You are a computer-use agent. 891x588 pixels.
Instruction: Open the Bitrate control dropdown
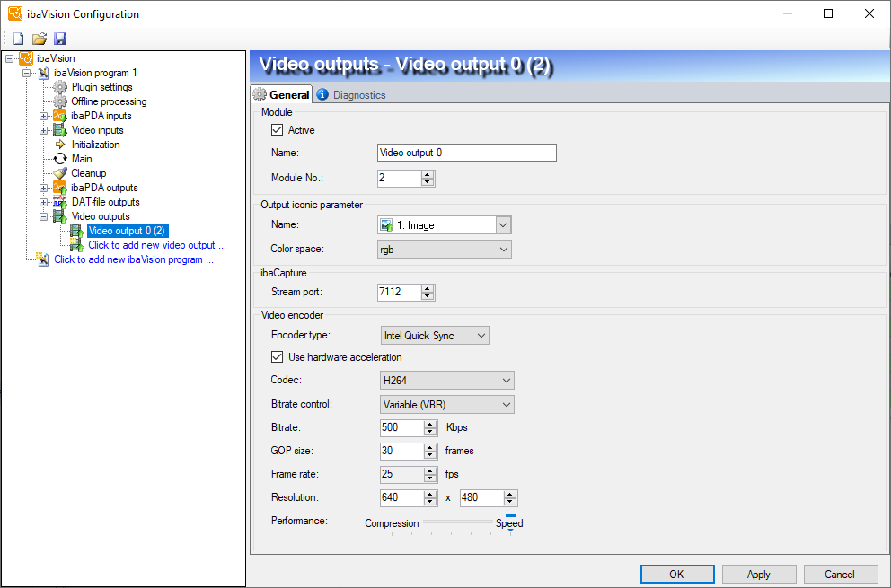coord(447,405)
